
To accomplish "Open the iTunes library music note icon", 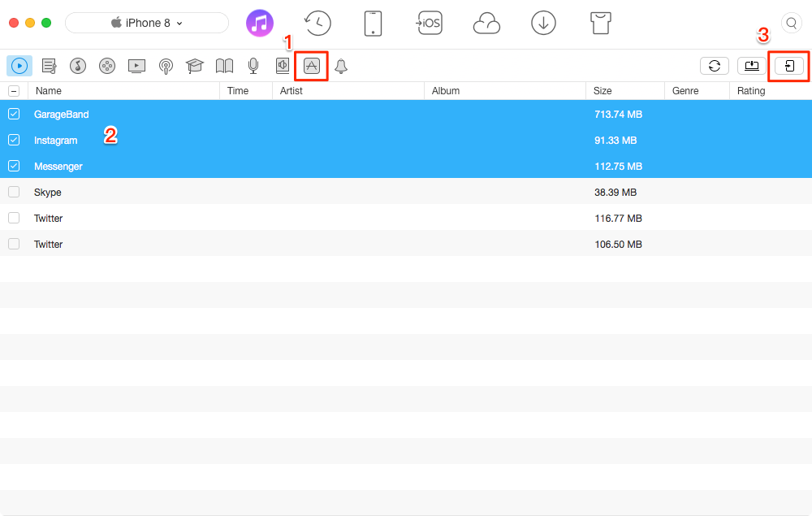I will (x=260, y=23).
